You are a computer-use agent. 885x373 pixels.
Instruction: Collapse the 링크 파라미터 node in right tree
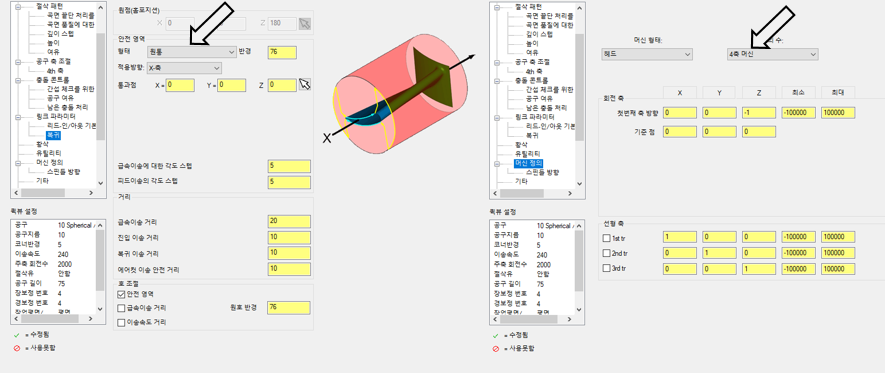tap(497, 117)
